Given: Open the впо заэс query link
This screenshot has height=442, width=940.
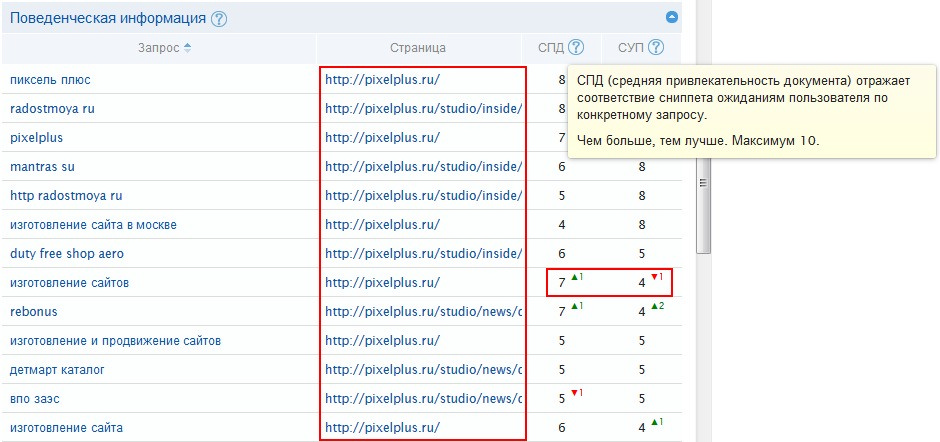Looking at the screenshot, I should pos(36,399).
